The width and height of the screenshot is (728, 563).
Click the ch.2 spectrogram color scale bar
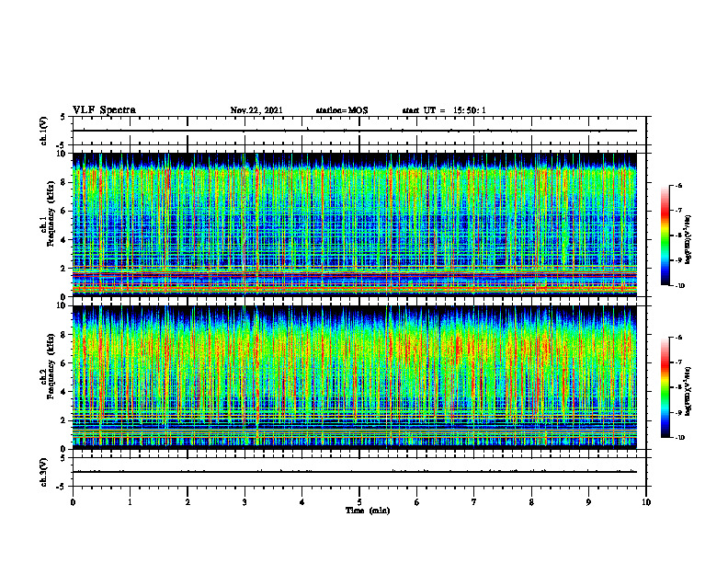(665, 387)
